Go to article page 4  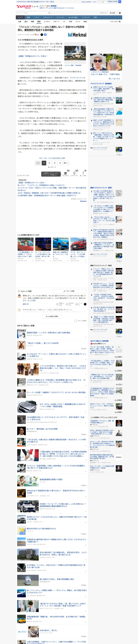[x=60, y=163]
